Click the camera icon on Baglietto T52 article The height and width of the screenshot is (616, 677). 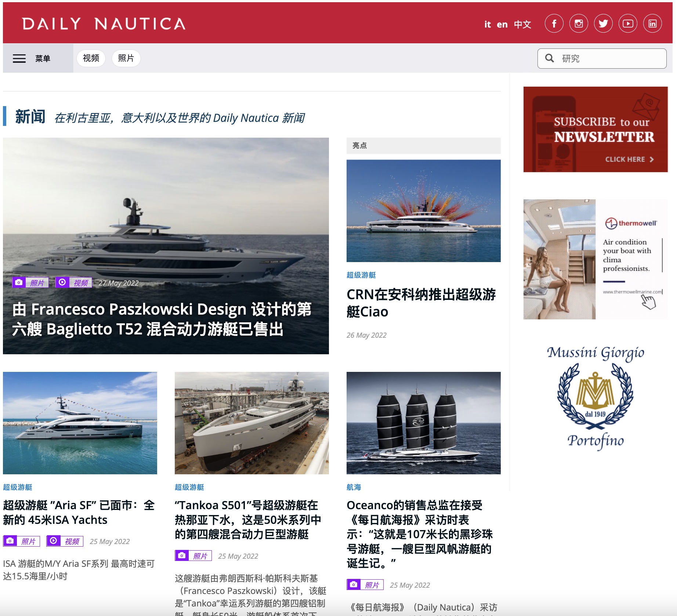pos(19,282)
